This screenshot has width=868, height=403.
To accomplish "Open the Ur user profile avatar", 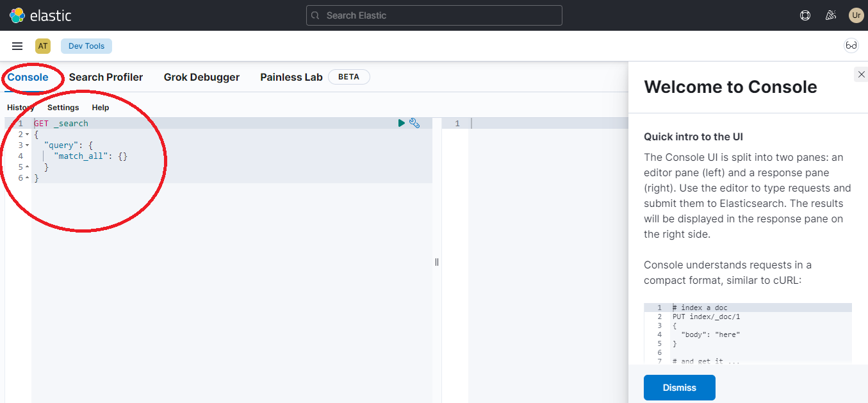I will 856,15.
